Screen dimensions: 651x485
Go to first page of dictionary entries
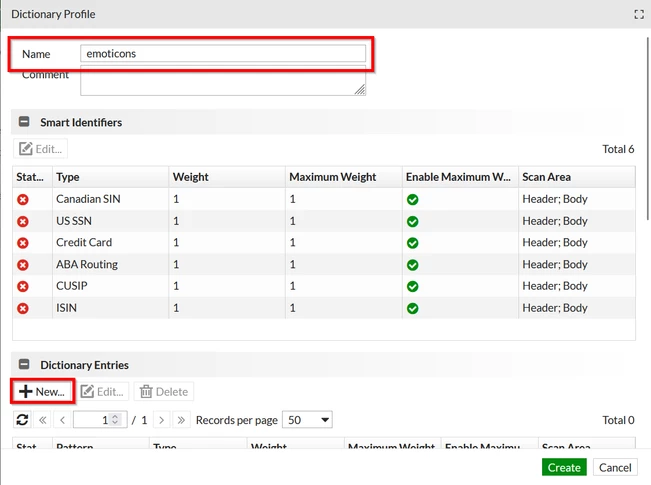tap(42, 420)
